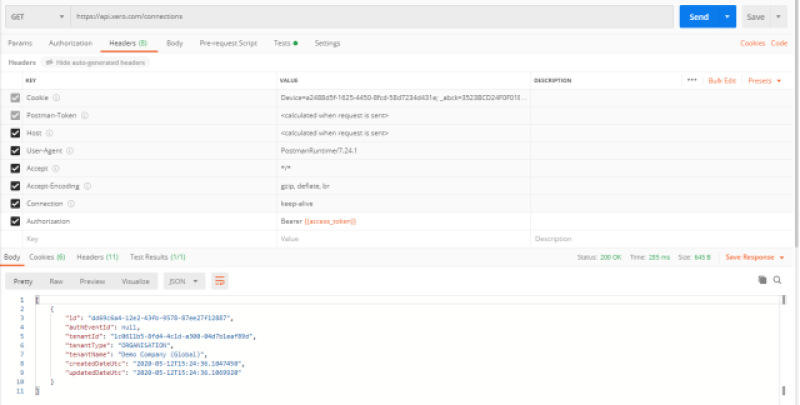Click the Connection info icon
This screenshot has height=405, width=800.
pos(71,204)
